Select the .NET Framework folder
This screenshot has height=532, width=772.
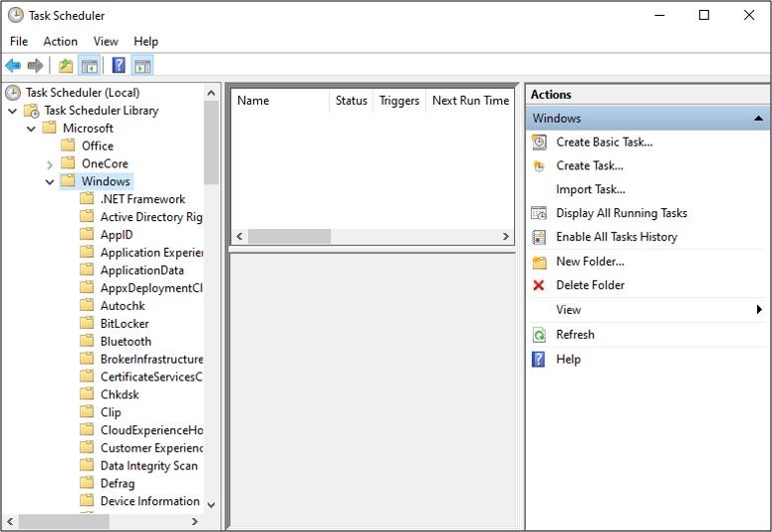pyautogui.click(x=142, y=199)
